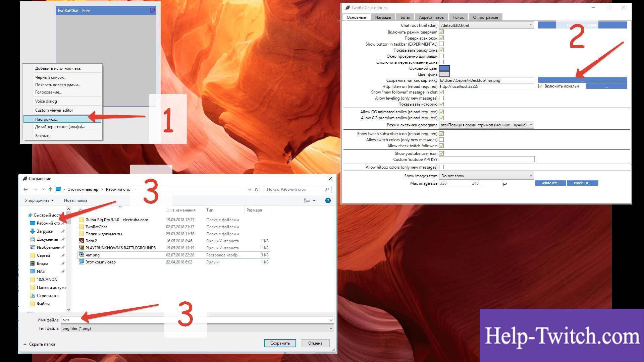644x362 pixels.
Task: Open Сергей folder in navigation pane
Action: (43, 255)
